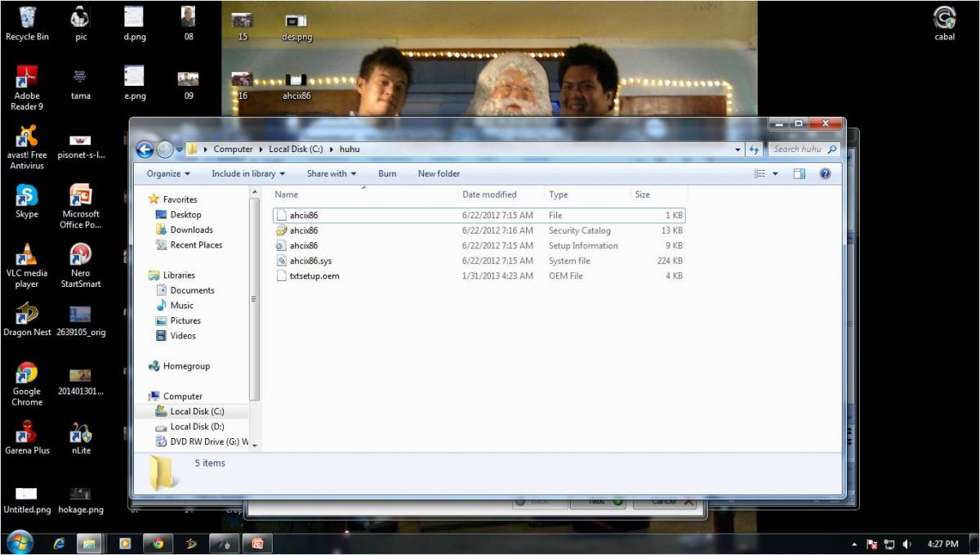
Task: Select Homegroup in navigation pane
Action: point(186,366)
